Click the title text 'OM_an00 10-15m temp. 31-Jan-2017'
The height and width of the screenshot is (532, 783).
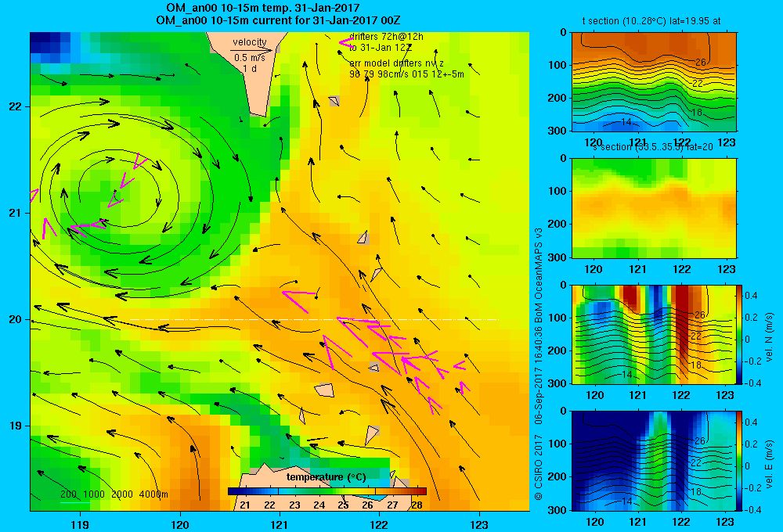click(262, 8)
